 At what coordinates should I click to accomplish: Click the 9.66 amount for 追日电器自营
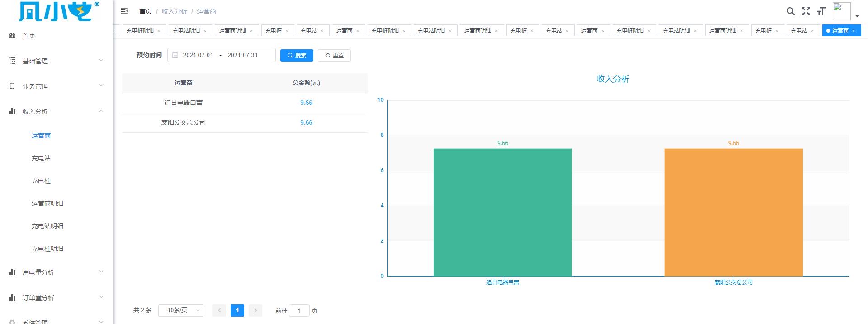(306, 103)
